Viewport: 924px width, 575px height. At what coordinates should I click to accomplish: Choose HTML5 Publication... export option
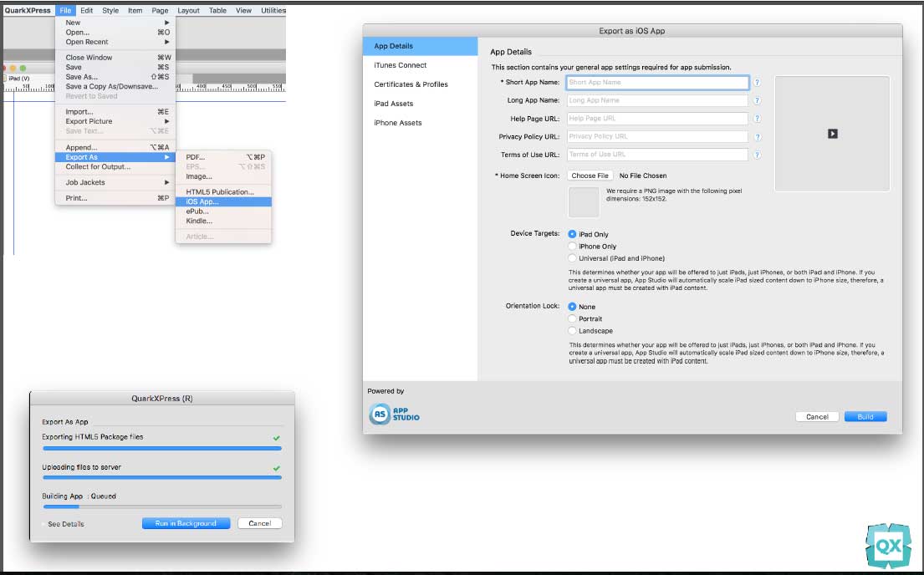point(223,191)
